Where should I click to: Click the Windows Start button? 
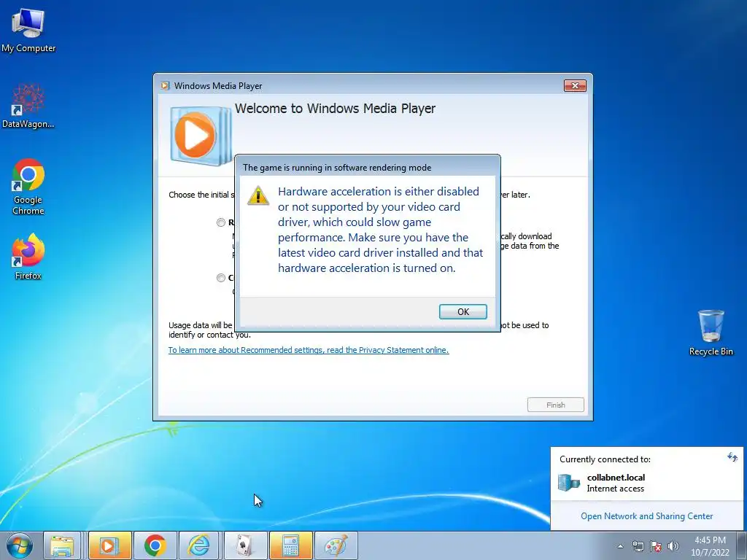click(20, 545)
